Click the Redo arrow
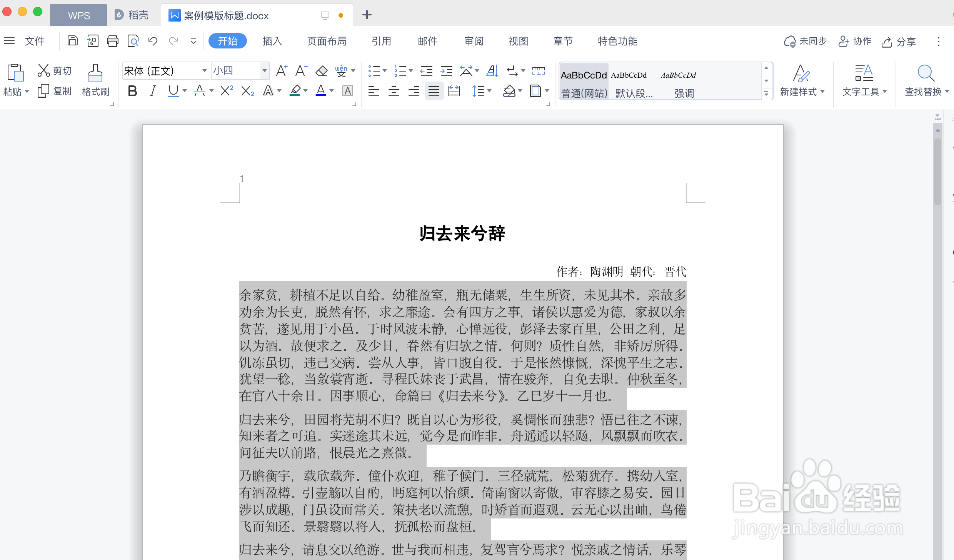The width and height of the screenshot is (954, 560). pos(173,41)
